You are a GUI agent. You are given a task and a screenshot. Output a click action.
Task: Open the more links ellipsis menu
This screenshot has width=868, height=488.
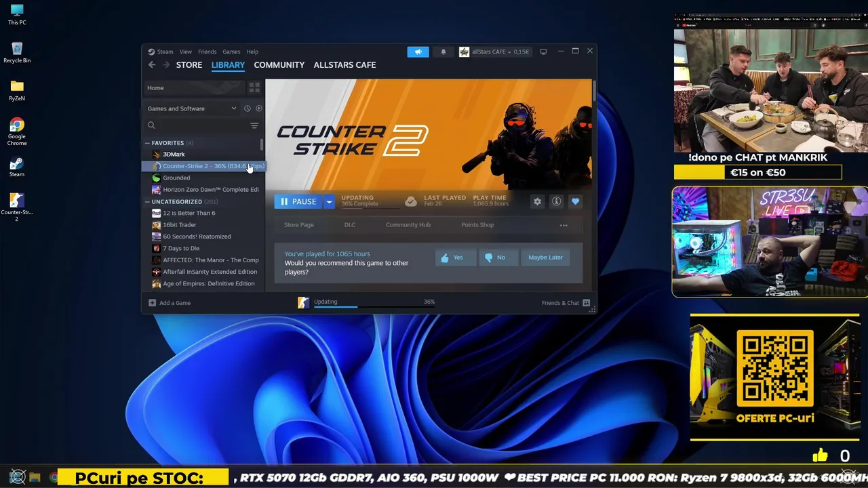(564, 225)
